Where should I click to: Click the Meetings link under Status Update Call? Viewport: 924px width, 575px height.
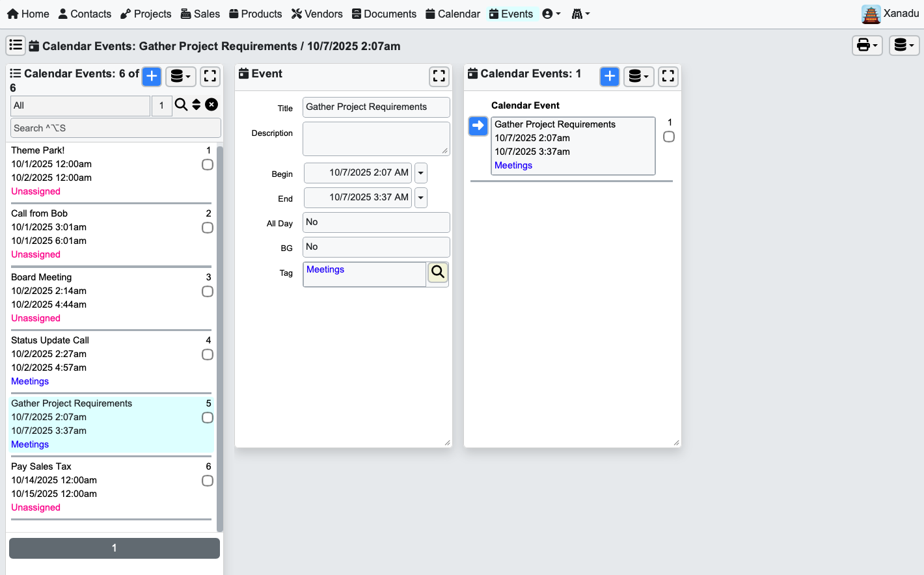coord(30,381)
